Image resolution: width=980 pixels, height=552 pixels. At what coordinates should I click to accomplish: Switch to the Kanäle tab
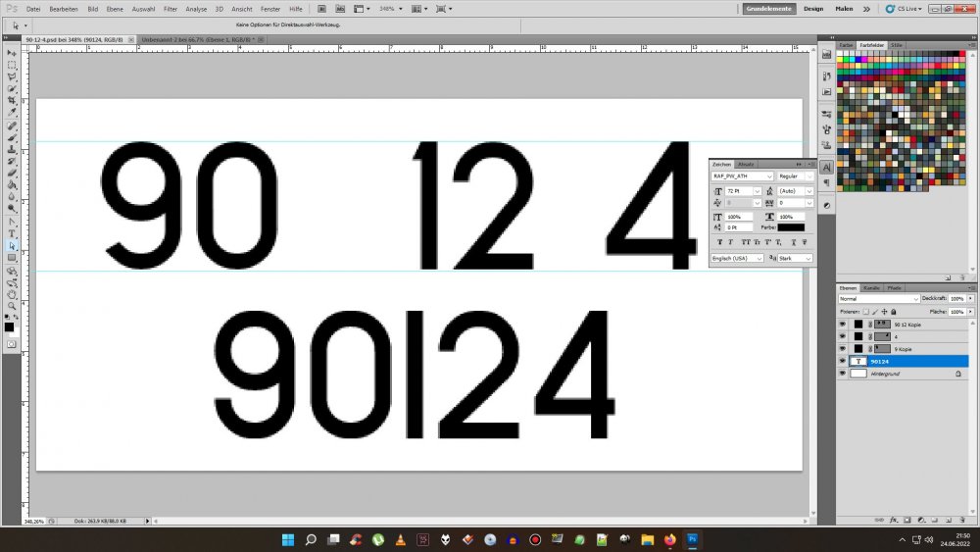871,288
